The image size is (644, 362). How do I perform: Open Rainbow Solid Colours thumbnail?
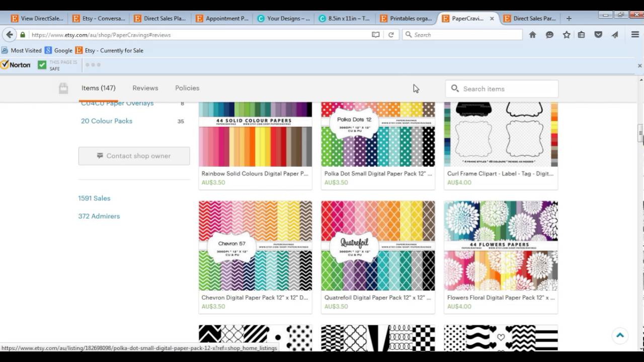(256, 134)
